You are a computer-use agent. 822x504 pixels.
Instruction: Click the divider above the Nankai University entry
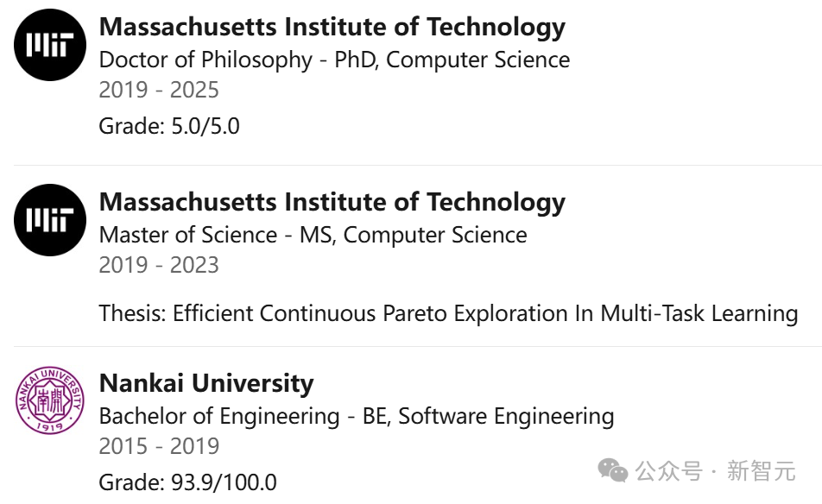click(418, 346)
